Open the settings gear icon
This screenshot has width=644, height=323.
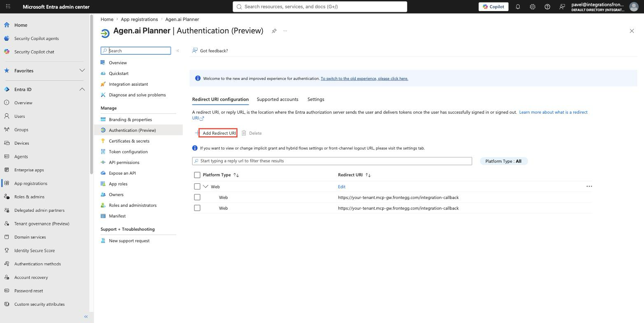tap(532, 7)
